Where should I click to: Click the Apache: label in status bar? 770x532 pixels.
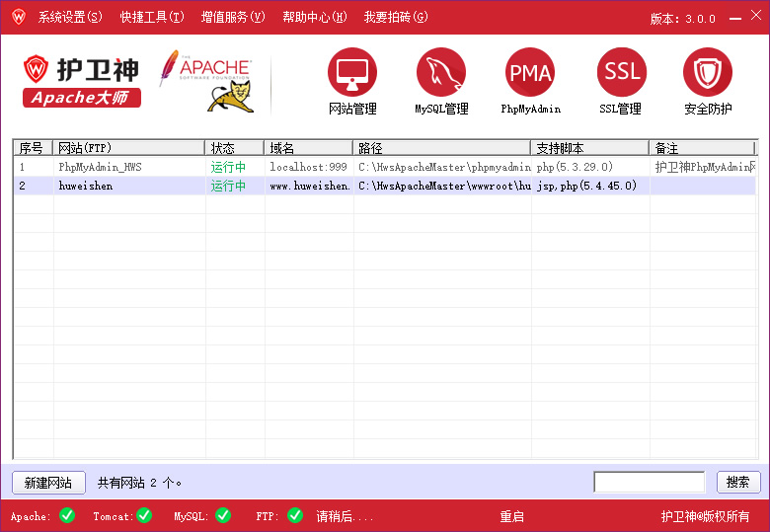pos(31,516)
